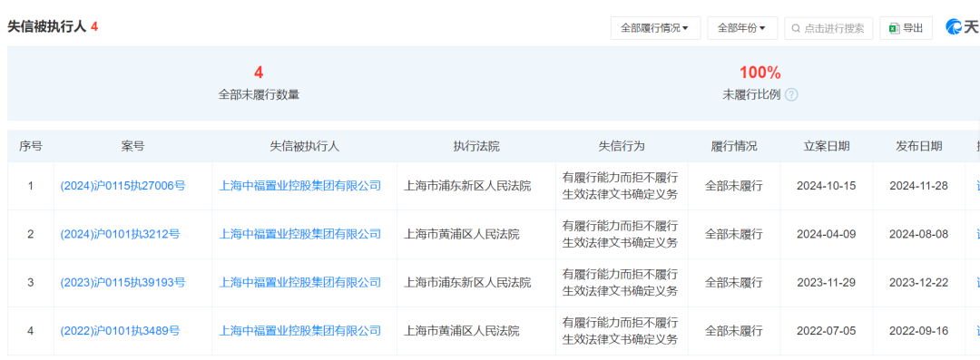Click the publish date 2023-12-22
The width and height of the screenshot is (980, 360).
pyautogui.click(x=918, y=283)
